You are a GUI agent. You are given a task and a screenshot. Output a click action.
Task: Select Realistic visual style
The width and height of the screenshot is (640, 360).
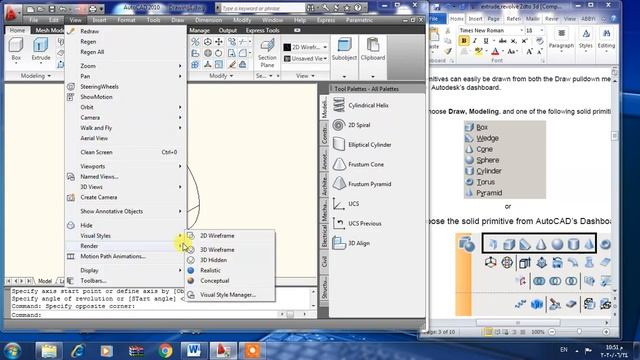point(230,270)
